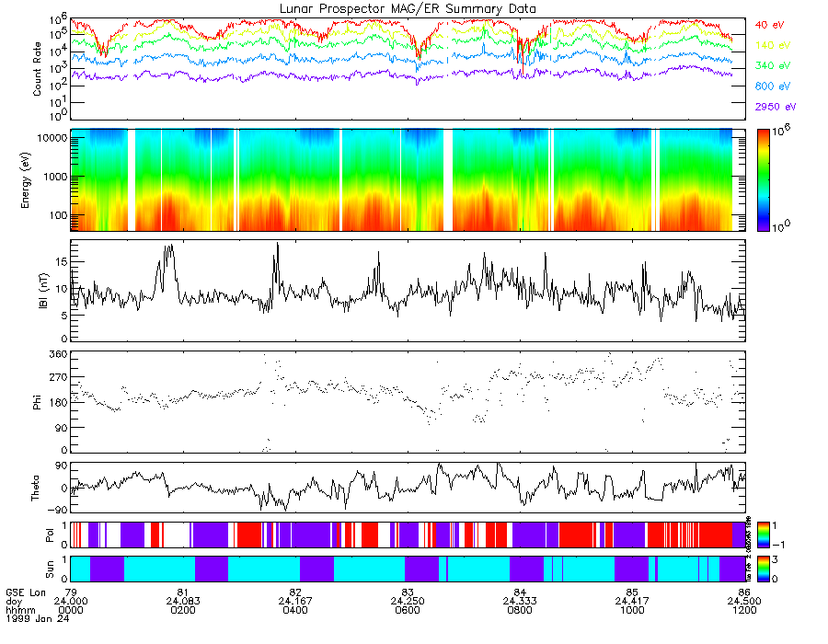Click the '360' Phi axis tick label
This screenshot has height=644, width=828.
click(58, 355)
